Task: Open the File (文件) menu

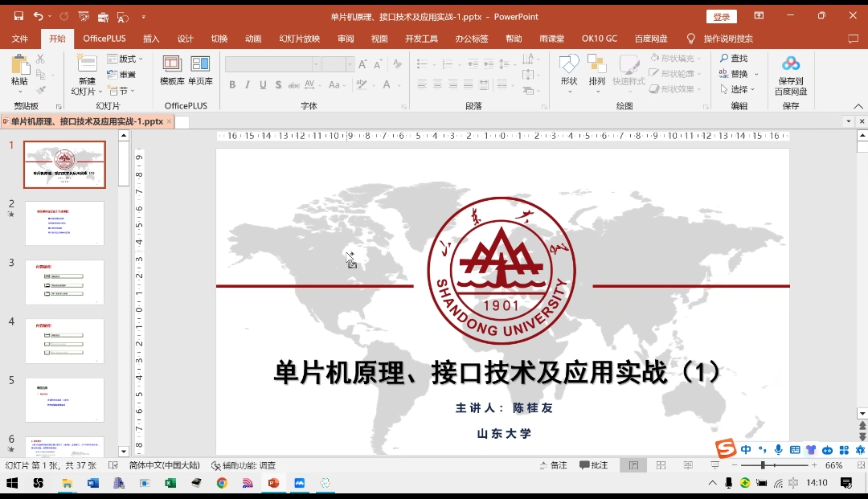Action: (20, 39)
